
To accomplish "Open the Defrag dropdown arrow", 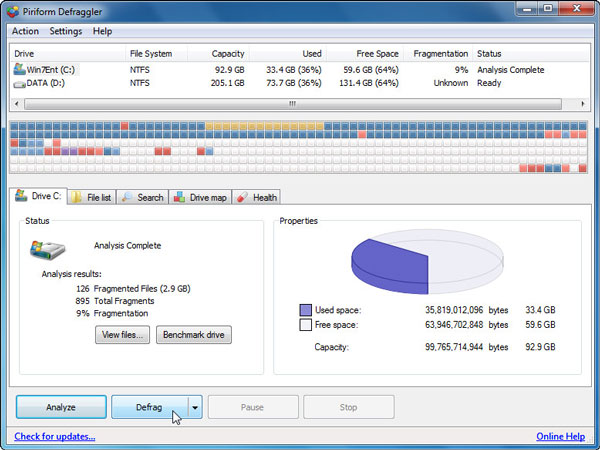I will coord(195,407).
